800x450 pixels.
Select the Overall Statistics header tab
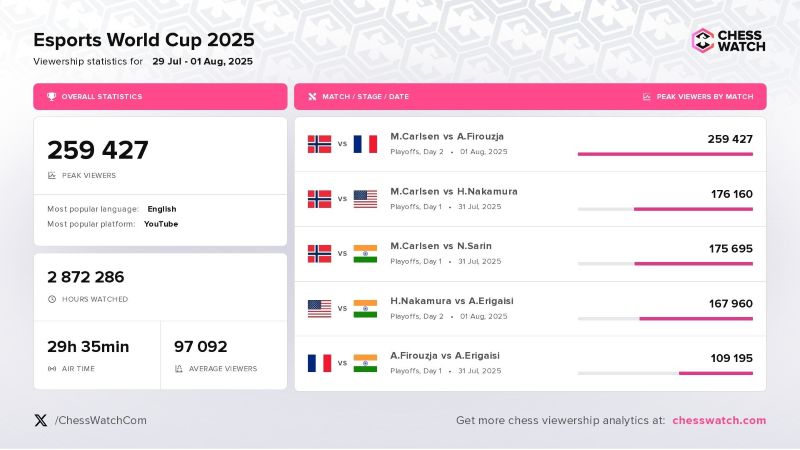click(160, 97)
